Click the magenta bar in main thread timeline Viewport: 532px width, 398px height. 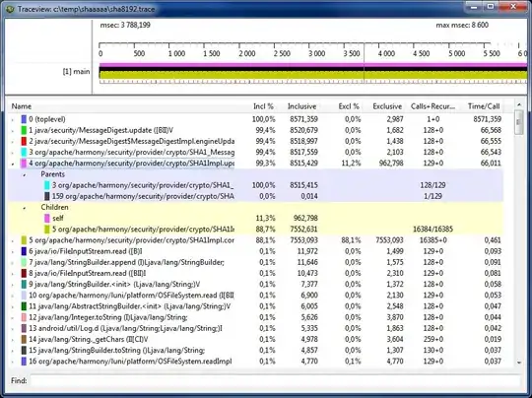(312, 64)
